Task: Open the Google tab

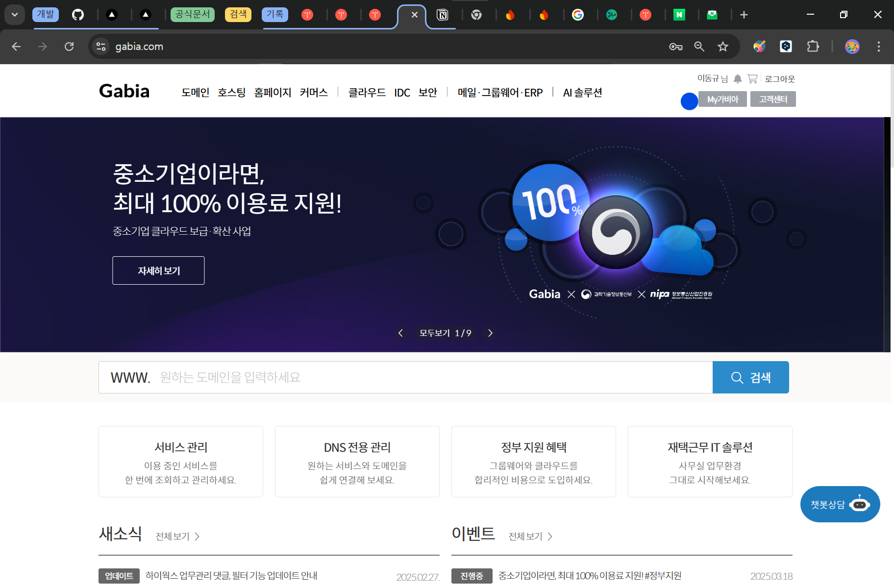Action: pos(578,15)
